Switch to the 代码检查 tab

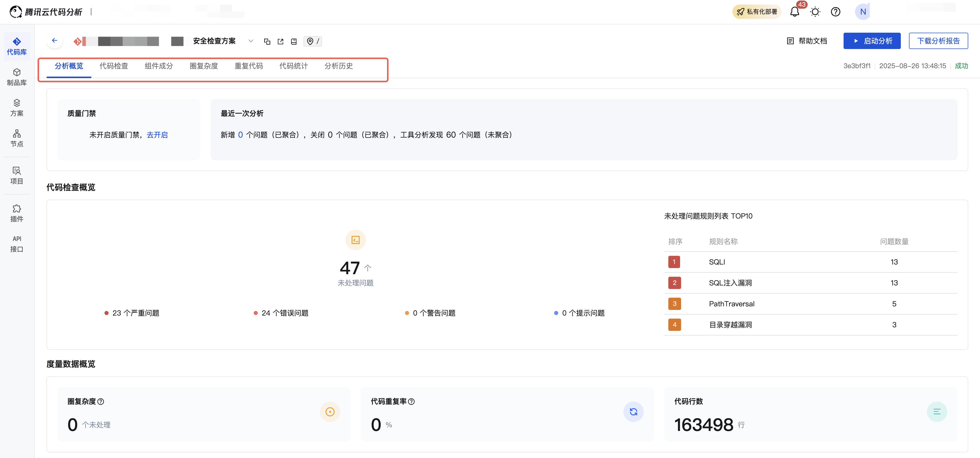[114, 66]
